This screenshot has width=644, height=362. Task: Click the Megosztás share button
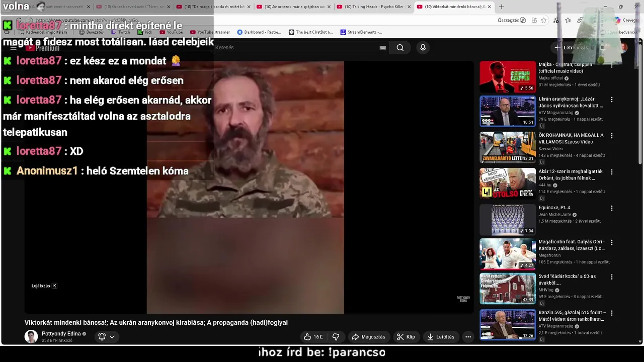coord(368,337)
